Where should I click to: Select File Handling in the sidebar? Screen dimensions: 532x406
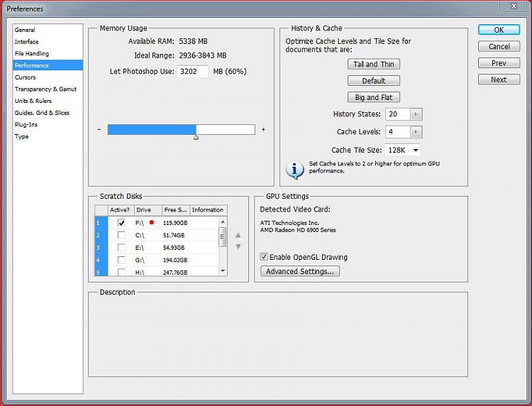coord(31,54)
